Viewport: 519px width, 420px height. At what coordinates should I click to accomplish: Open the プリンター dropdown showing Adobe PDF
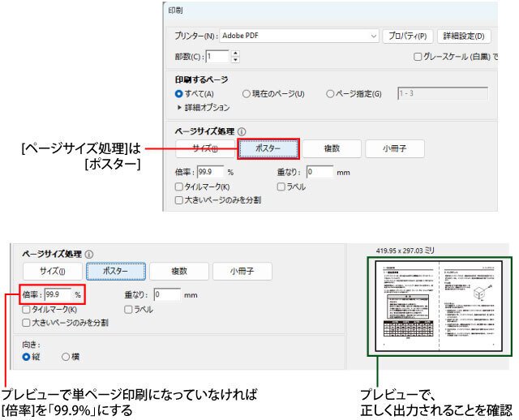click(x=299, y=36)
